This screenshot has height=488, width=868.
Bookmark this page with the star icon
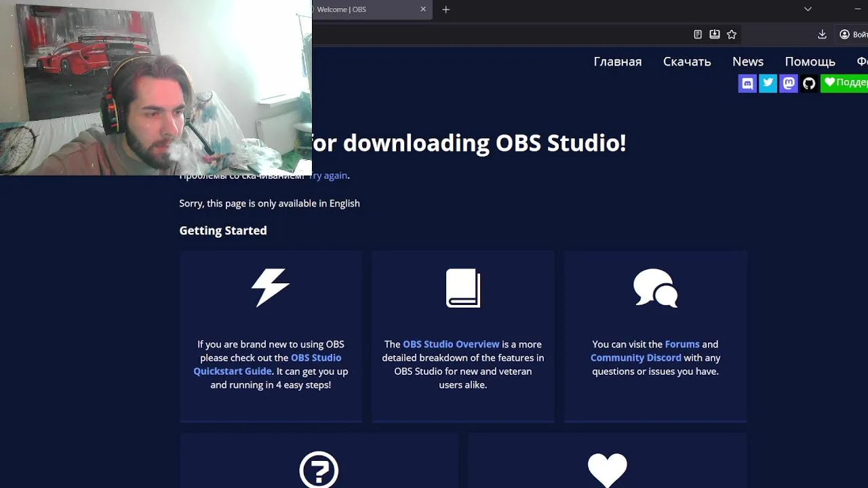[x=732, y=35]
